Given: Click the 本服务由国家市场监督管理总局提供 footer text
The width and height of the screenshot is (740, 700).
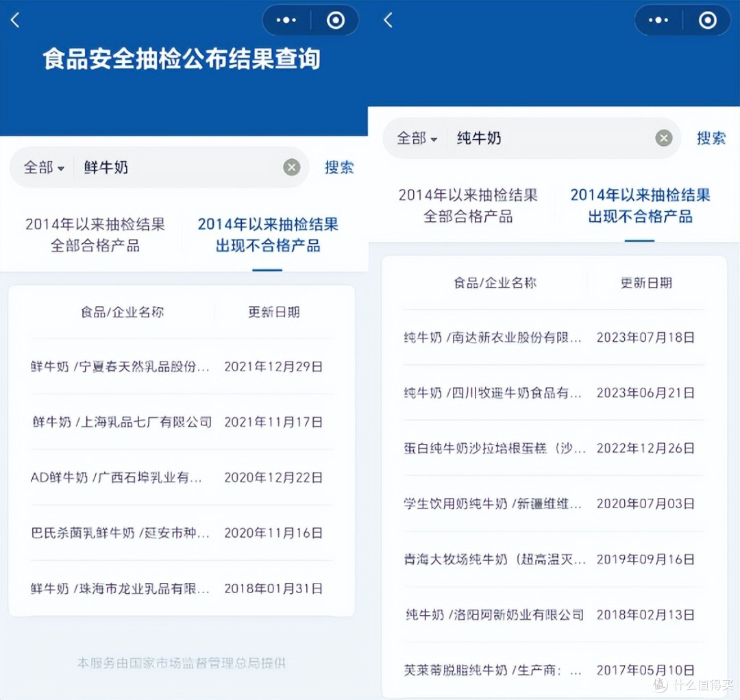Looking at the screenshot, I should [181, 663].
